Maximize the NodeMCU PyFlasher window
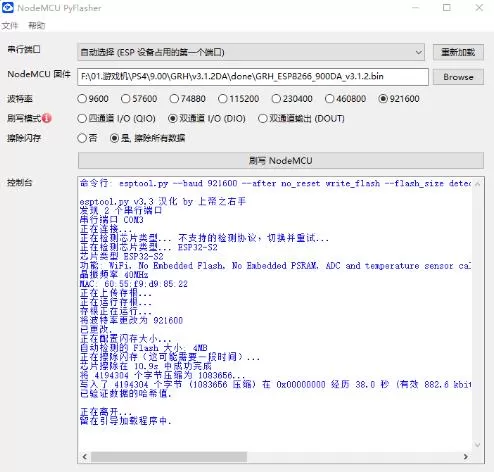The width and height of the screenshot is (494, 472). (447, 7)
